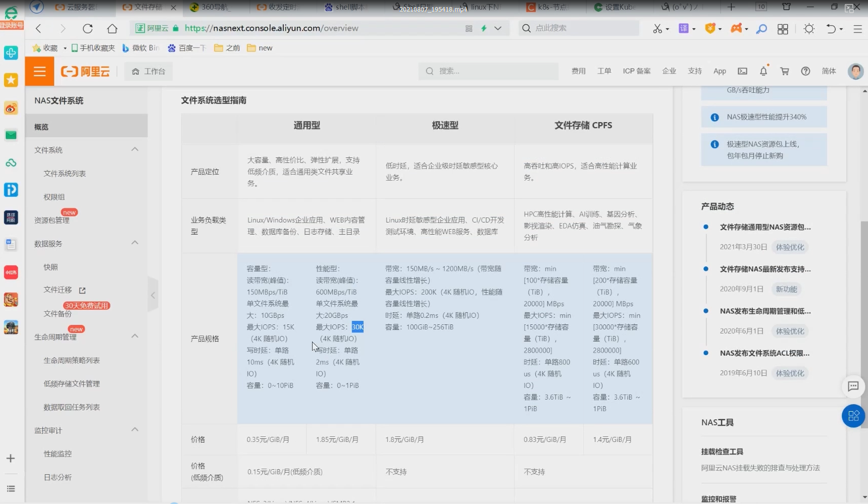Viewport: 868px width, 504px height.
Task: Open 快照 in the sidebar
Action: point(50,267)
